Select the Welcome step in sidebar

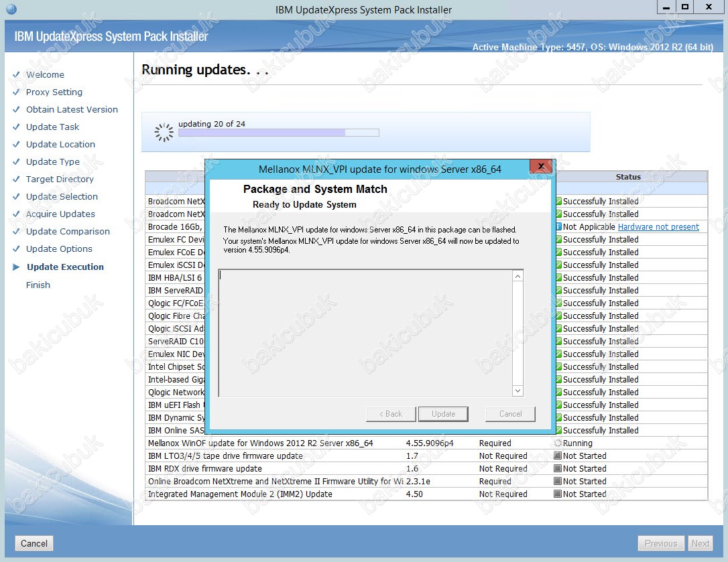click(x=45, y=75)
